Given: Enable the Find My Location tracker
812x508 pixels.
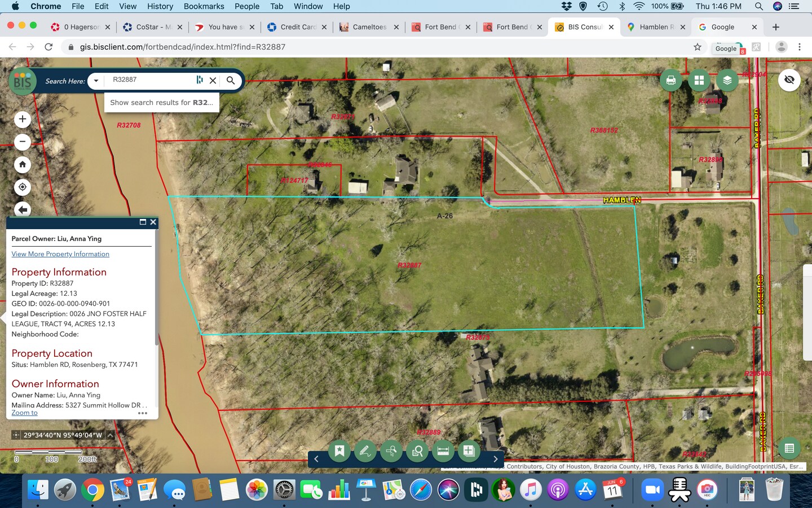Looking at the screenshot, I should coord(23,187).
